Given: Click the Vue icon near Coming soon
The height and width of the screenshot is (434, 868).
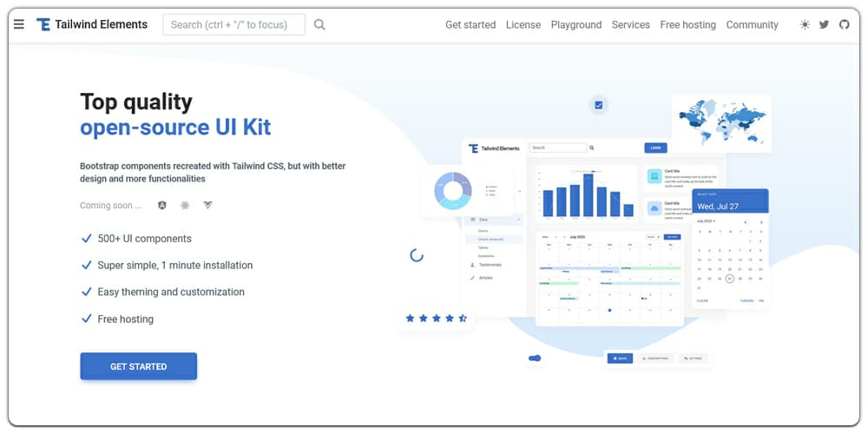Looking at the screenshot, I should pyautogui.click(x=207, y=206).
